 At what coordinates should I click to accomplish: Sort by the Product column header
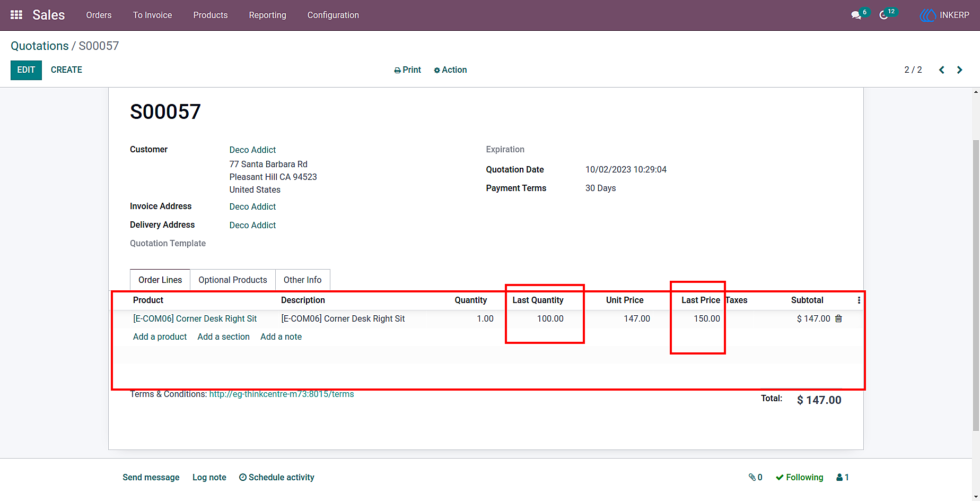tap(148, 300)
